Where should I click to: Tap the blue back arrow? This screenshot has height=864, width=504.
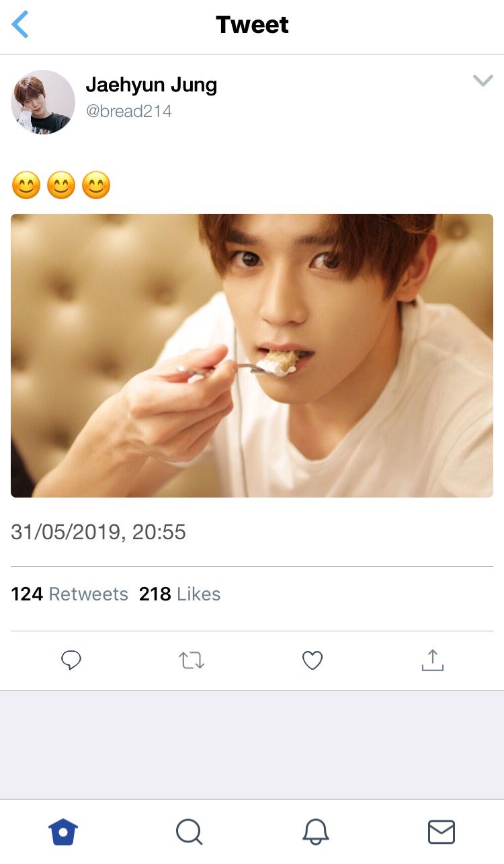pyautogui.click(x=21, y=25)
